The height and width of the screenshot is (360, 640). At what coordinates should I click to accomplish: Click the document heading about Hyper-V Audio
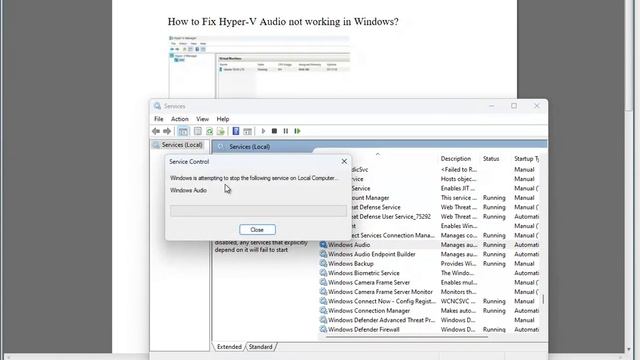[283, 22]
